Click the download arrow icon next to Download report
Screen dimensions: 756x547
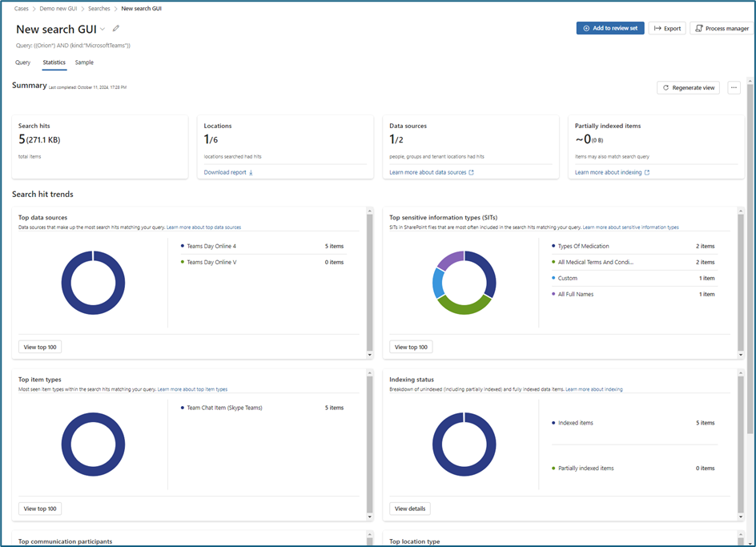[251, 172]
